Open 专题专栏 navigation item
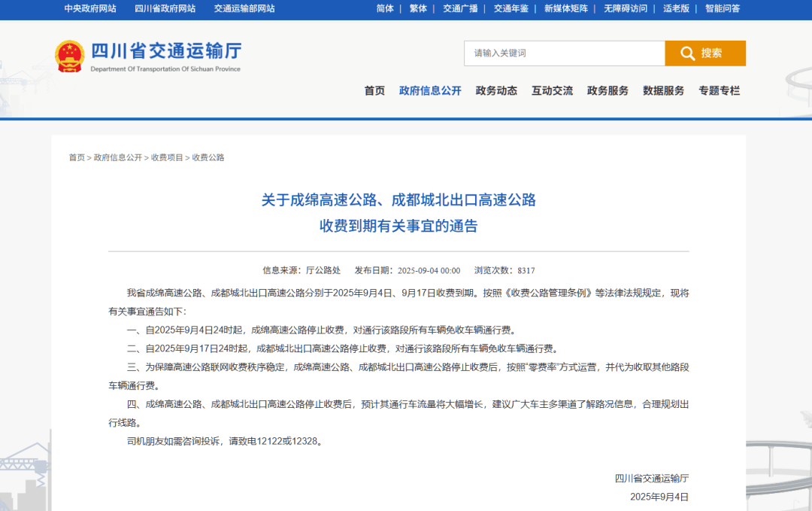 point(719,90)
